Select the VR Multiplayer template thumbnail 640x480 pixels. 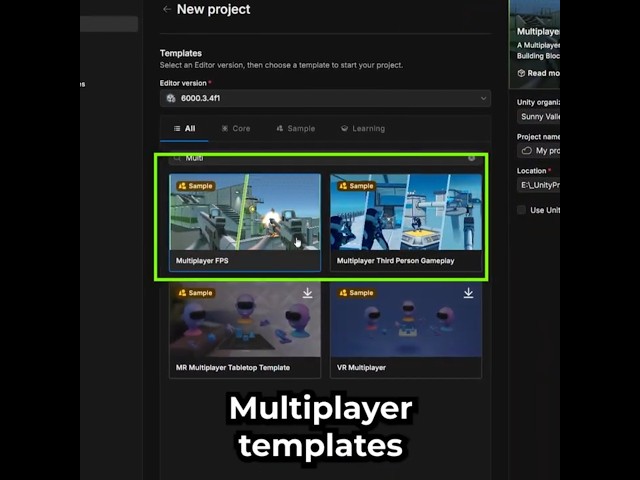[406, 320]
